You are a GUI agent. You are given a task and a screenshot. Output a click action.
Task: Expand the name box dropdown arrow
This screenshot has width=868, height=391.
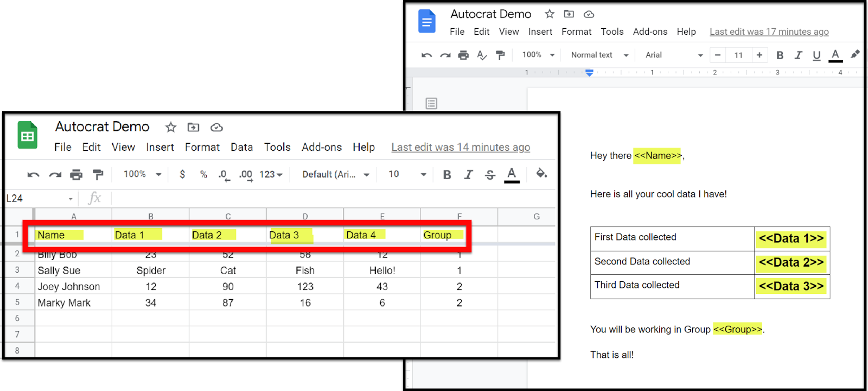71,199
